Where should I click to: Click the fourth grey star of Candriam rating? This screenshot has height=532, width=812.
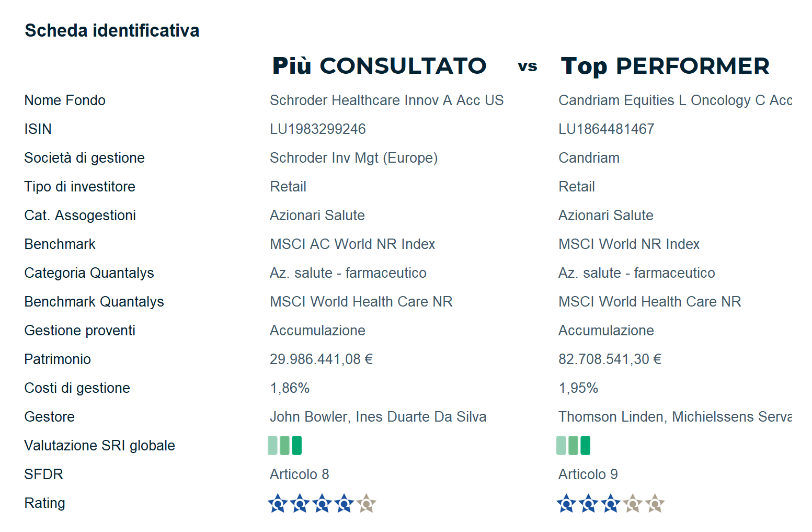pyautogui.click(x=633, y=504)
